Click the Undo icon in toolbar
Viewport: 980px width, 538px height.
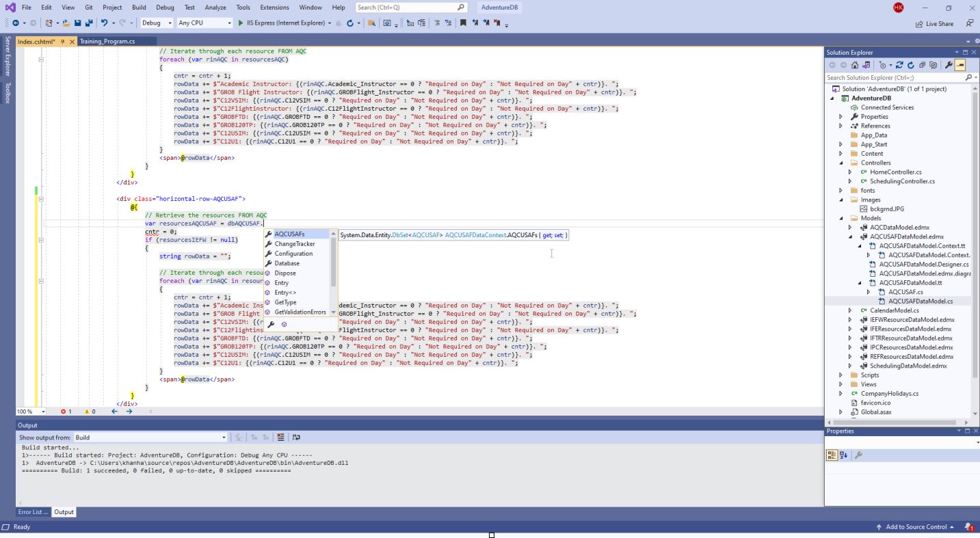click(103, 23)
